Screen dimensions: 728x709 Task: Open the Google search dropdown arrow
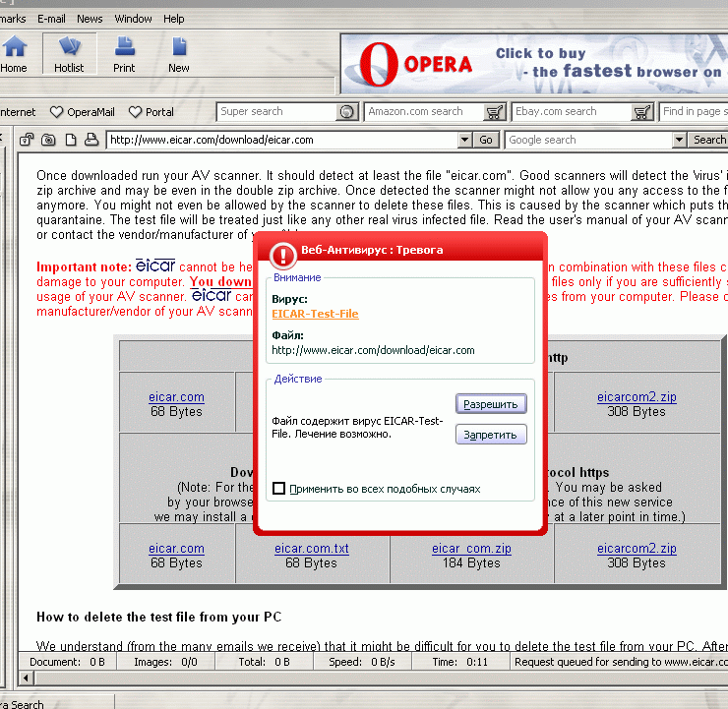[x=679, y=140]
